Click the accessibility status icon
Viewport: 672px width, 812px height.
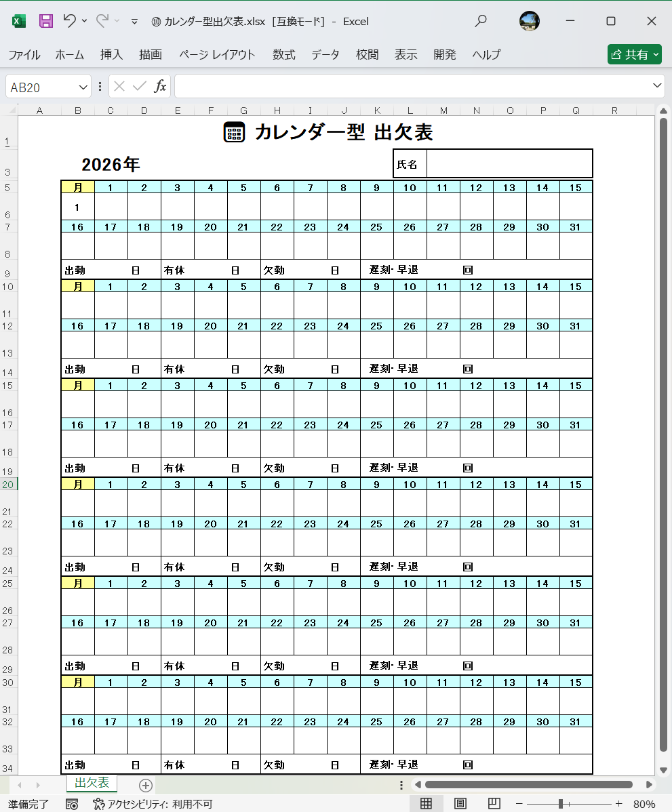click(x=98, y=804)
